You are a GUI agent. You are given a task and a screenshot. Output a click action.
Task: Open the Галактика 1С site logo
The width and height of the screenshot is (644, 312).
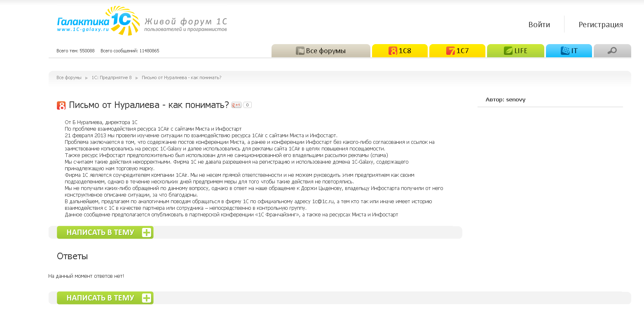pyautogui.click(x=98, y=21)
